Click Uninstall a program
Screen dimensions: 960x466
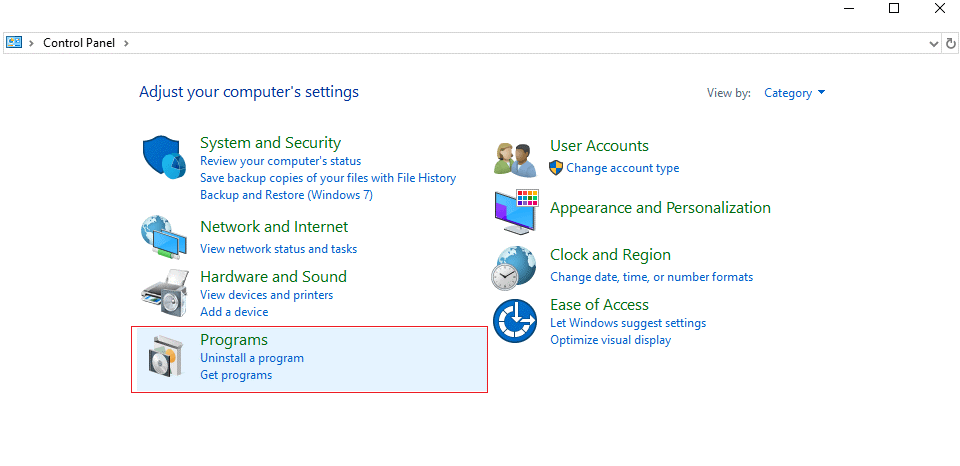(252, 358)
